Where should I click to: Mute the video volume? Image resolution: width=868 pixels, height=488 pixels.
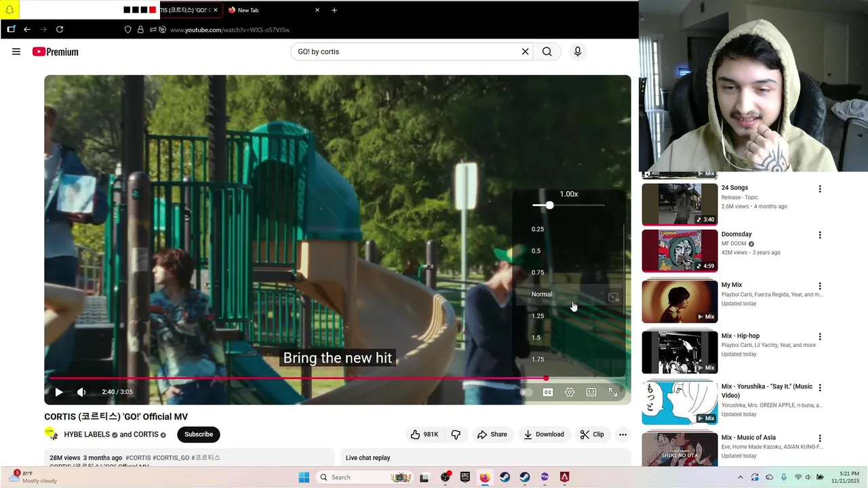tap(81, 392)
